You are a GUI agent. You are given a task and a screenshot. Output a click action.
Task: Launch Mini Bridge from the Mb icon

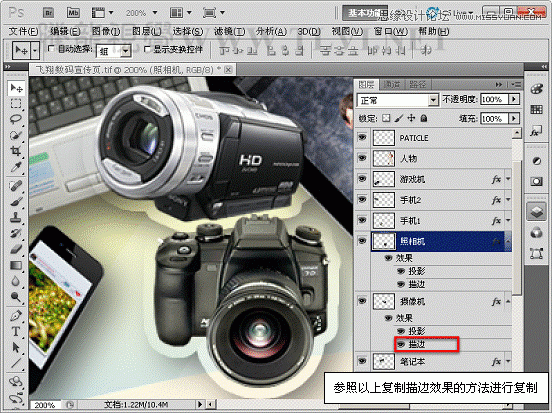pyautogui.click(x=73, y=13)
